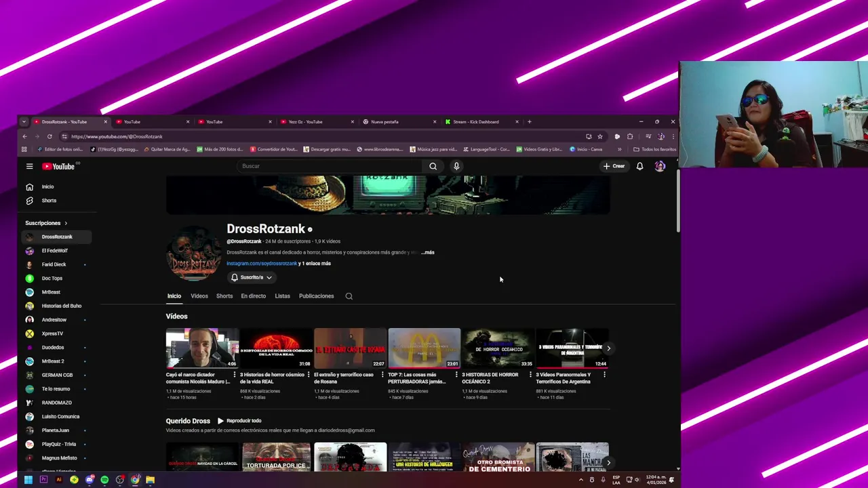Open 3 HISTORIAS DE HORROR OCEÁNICO 2 thumbnail
868x488 pixels.
pos(498,348)
